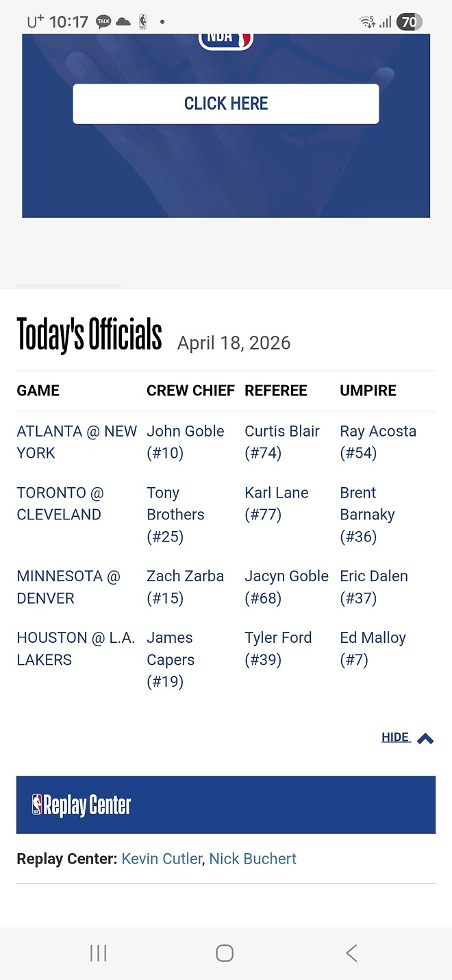
Task: Open Nick Buchert's Replay Center link
Action: [x=253, y=859]
